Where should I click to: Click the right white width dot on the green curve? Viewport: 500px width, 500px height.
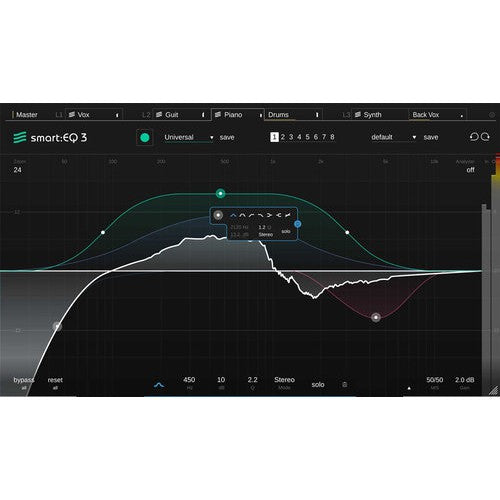[x=347, y=232]
